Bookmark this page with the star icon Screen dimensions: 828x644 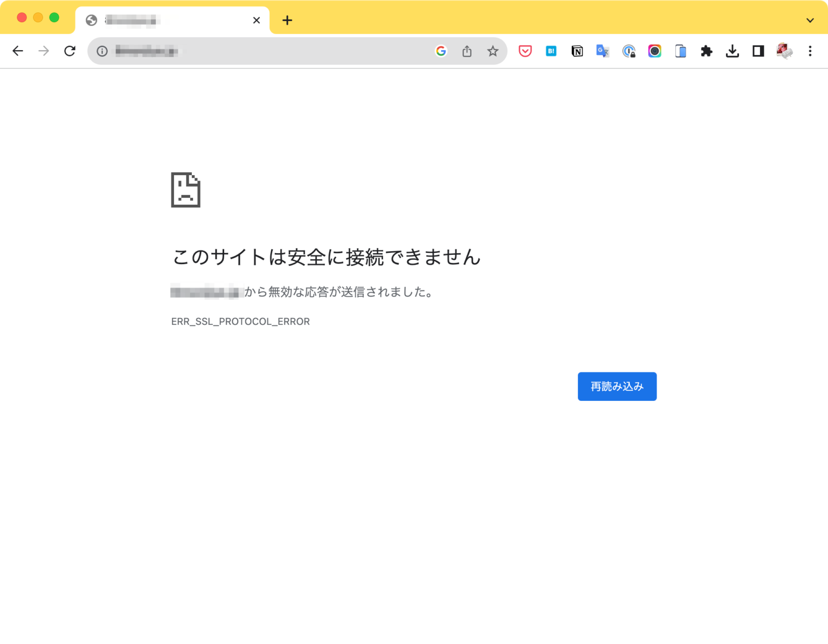(x=493, y=51)
